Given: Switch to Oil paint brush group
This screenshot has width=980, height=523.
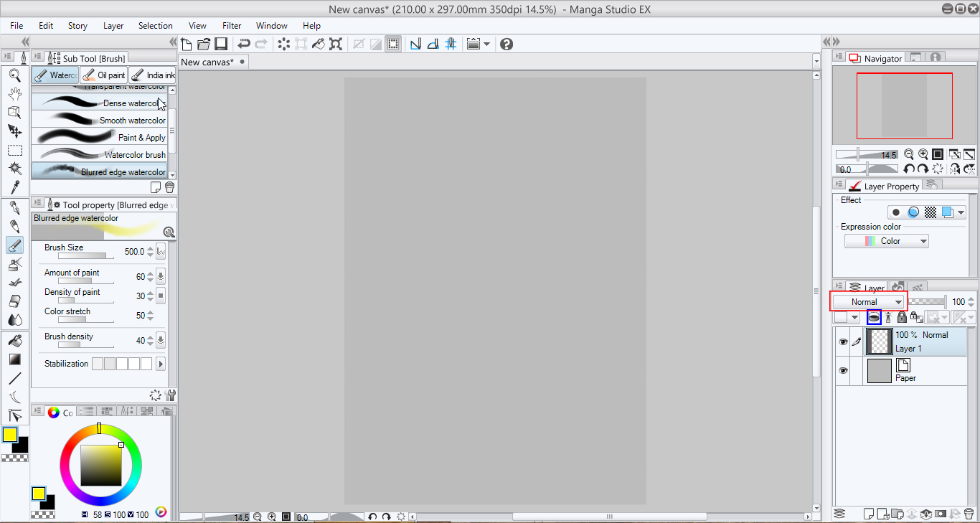Looking at the screenshot, I should 103,75.
